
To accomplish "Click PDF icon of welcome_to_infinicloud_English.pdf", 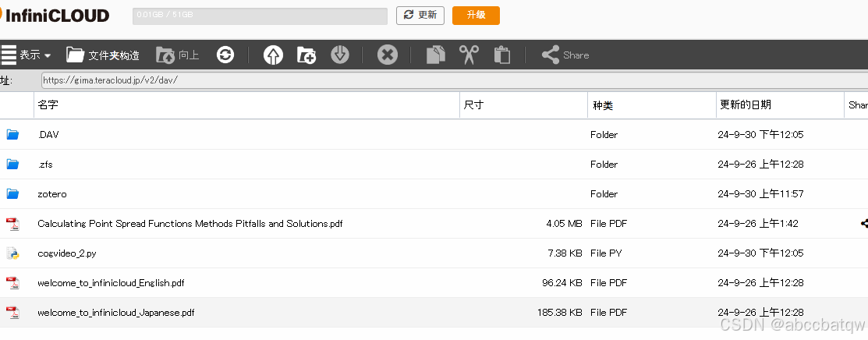I will (12, 283).
